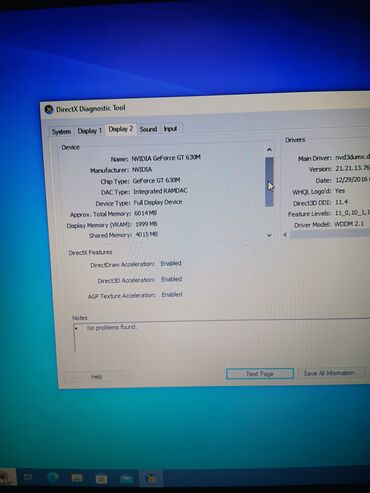
Task: Click the Driver Model value 'WDDM 2.1'
Action: tap(349, 224)
